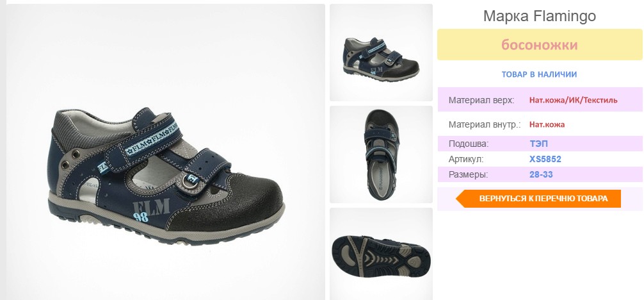Click the Артикул label

[466, 159]
